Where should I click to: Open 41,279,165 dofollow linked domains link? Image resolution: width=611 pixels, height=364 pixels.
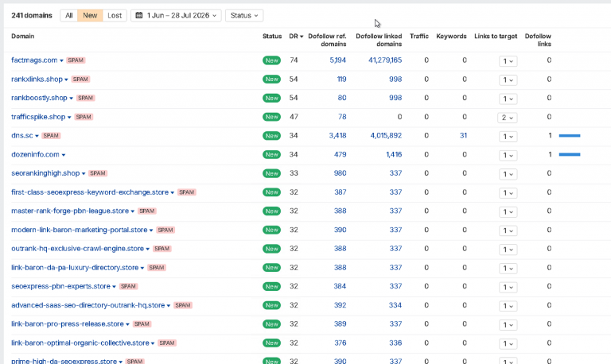(x=385, y=60)
